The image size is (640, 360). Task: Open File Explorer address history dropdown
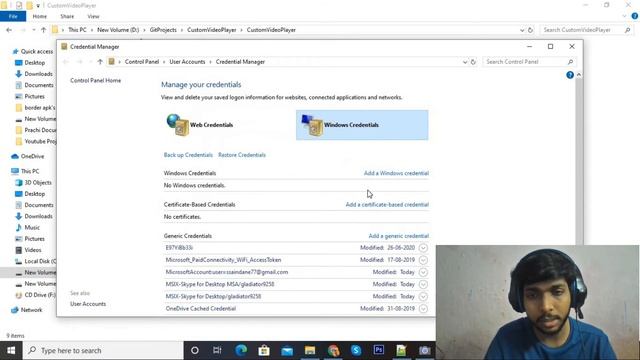522,30
